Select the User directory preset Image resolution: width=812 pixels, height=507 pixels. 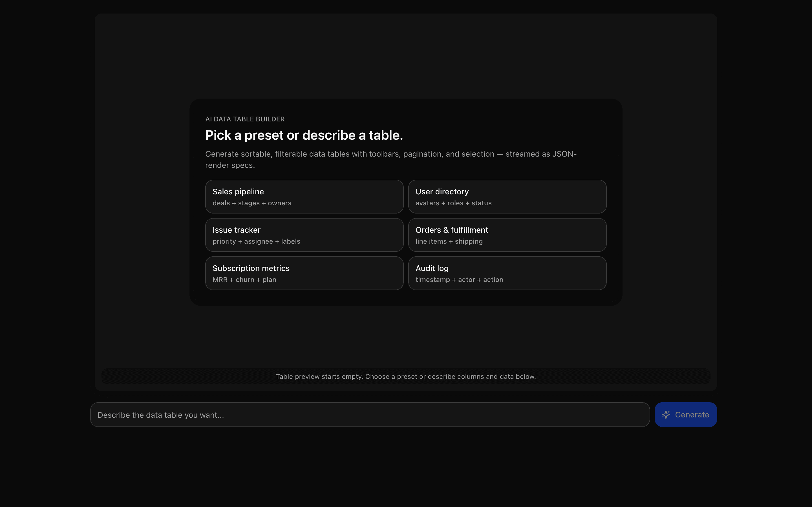[507, 197]
